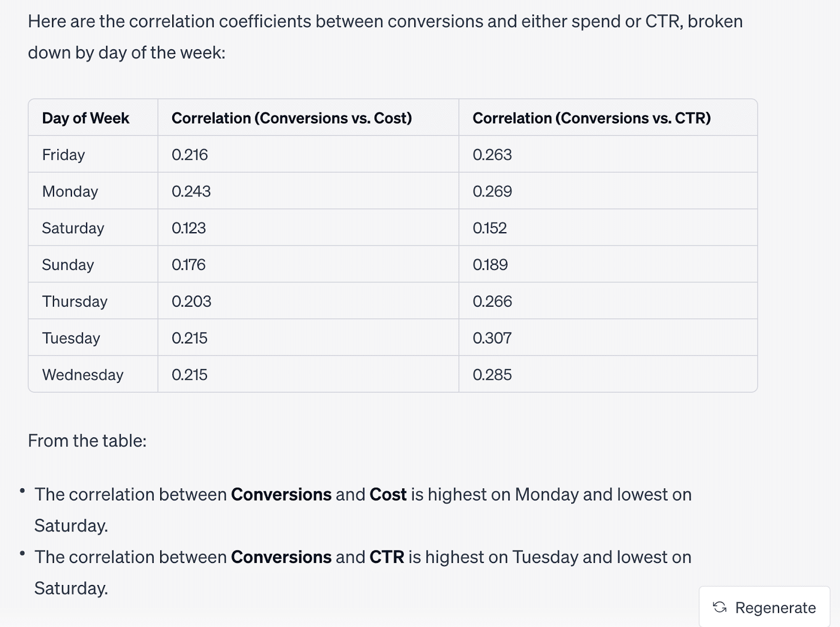Select the Friday row label
Image resolution: width=840 pixels, height=627 pixels.
[x=64, y=155]
